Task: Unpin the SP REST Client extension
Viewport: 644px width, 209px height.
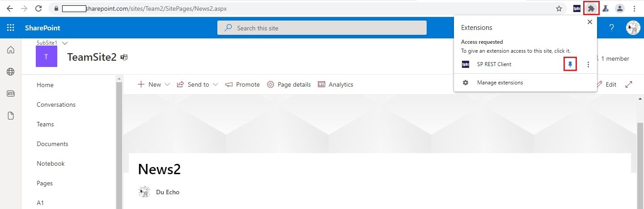Action: pos(570,64)
